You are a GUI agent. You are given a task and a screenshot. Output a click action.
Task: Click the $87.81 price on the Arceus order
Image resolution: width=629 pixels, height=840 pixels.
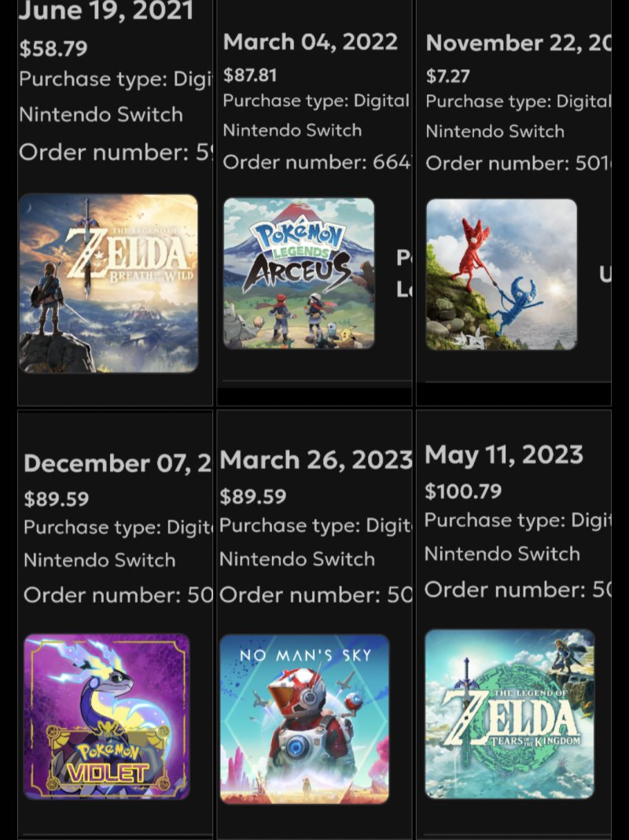coord(250,75)
